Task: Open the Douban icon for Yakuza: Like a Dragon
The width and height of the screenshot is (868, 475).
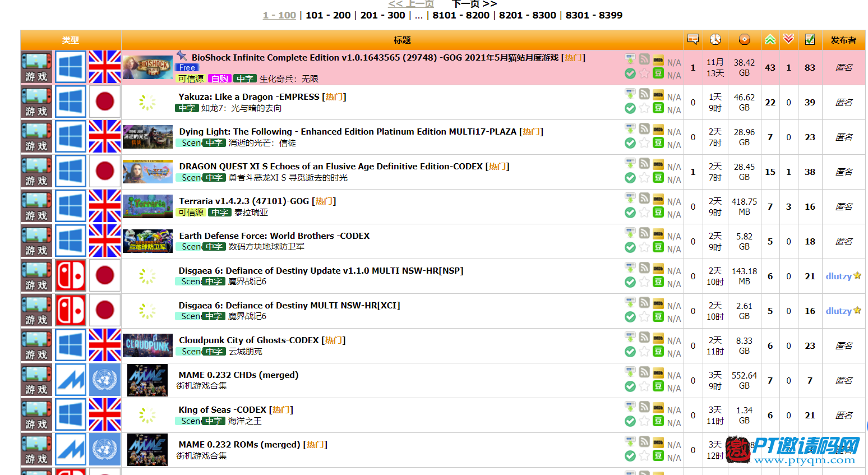Action: point(658,108)
